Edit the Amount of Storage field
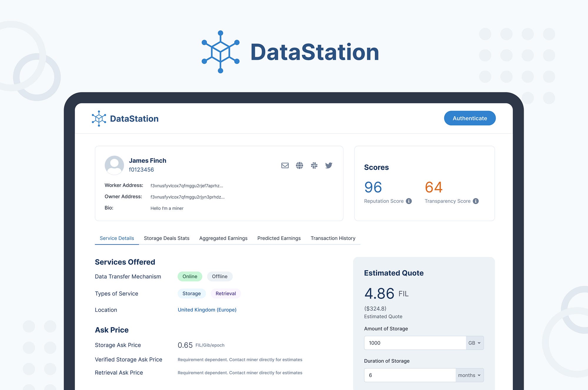Viewport: 588px width, 390px height. (x=415, y=343)
